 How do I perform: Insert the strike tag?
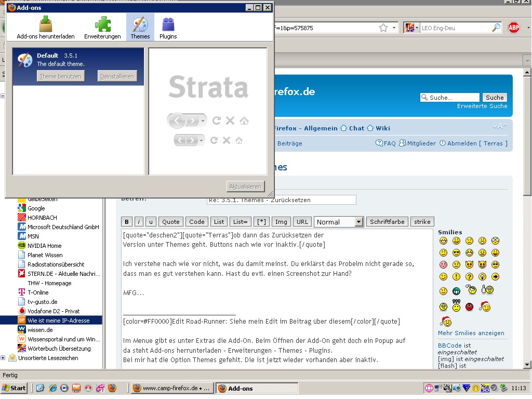point(422,222)
